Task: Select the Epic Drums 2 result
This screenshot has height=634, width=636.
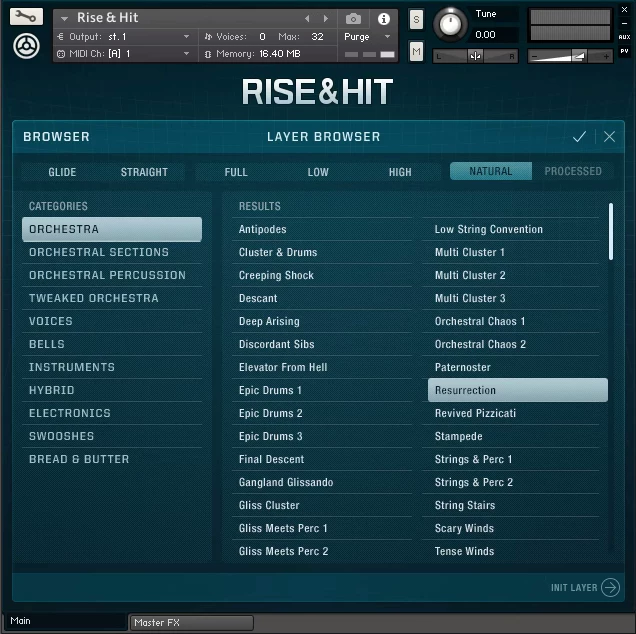Action: [x=322, y=413]
